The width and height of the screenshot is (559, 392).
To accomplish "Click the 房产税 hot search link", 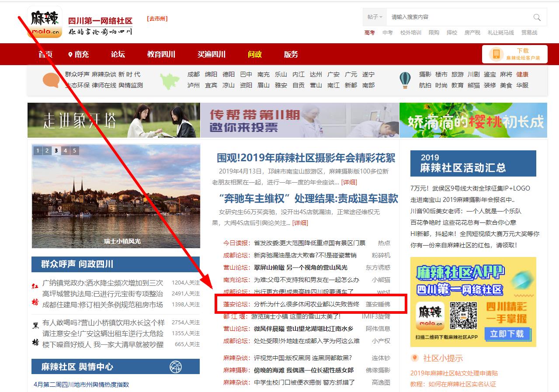I will tap(472, 33).
